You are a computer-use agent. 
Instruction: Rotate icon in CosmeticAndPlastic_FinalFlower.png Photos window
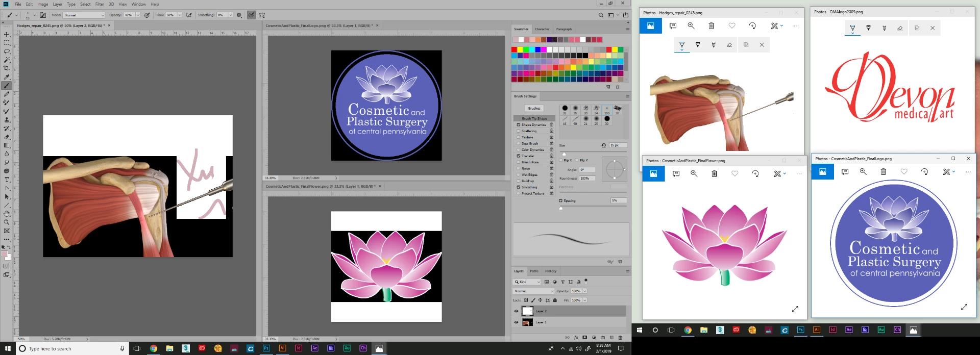[755, 174]
